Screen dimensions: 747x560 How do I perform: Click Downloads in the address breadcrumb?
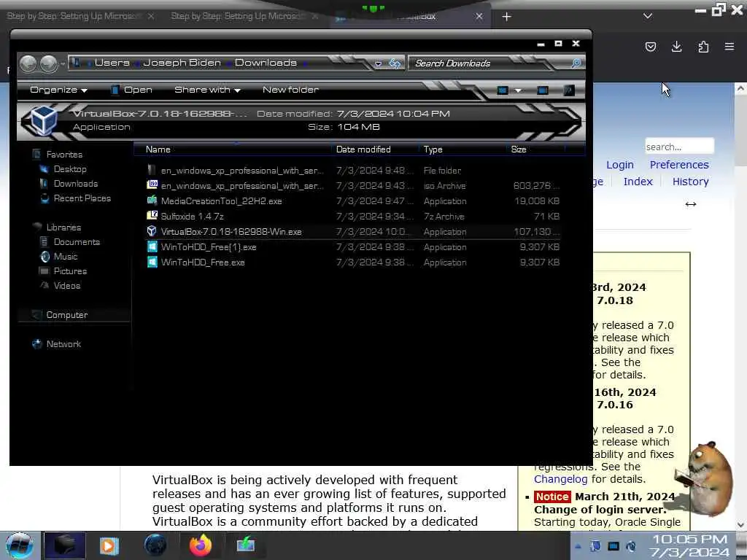(x=266, y=63)
